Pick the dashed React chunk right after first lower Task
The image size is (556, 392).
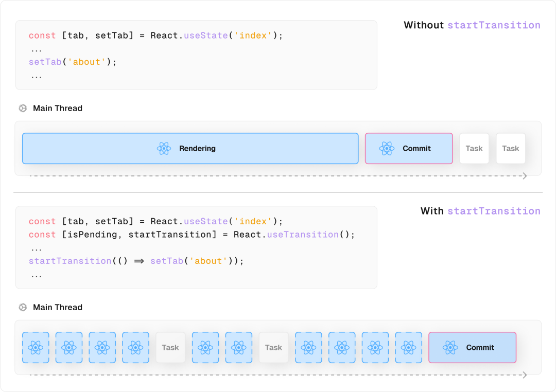[x=205, y=348]
